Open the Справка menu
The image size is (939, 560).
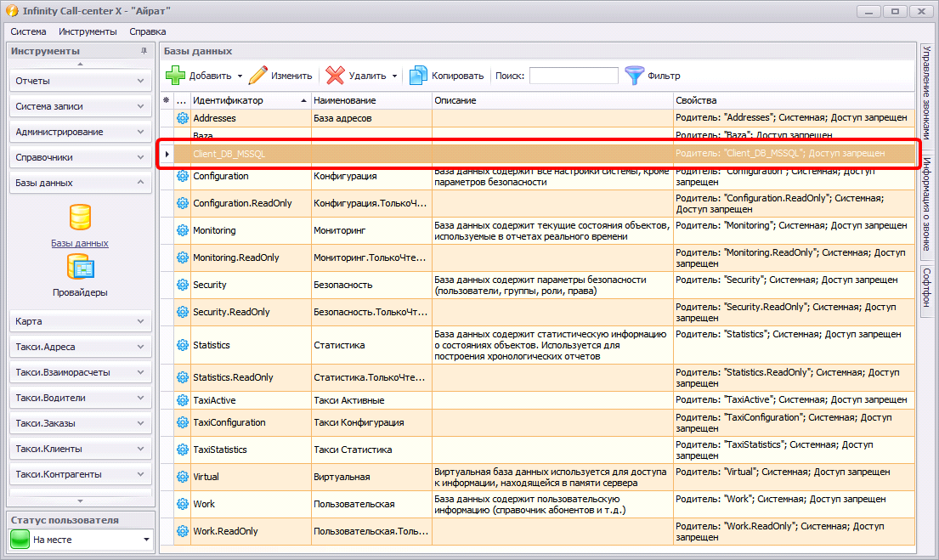[x=147, y=31]
